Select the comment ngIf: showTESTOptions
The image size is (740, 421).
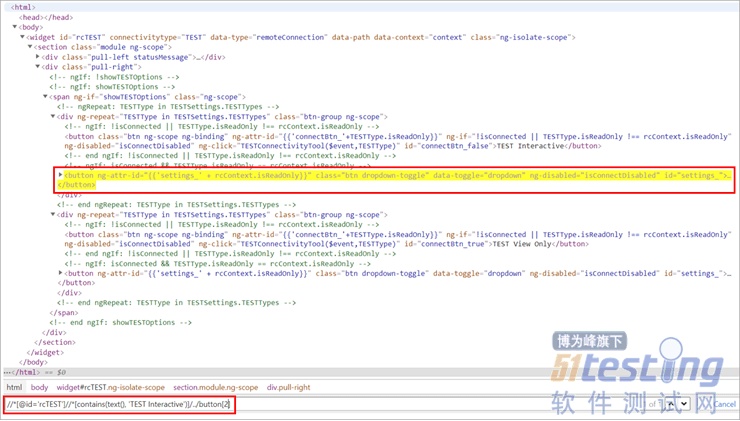[x=112, y=86]
